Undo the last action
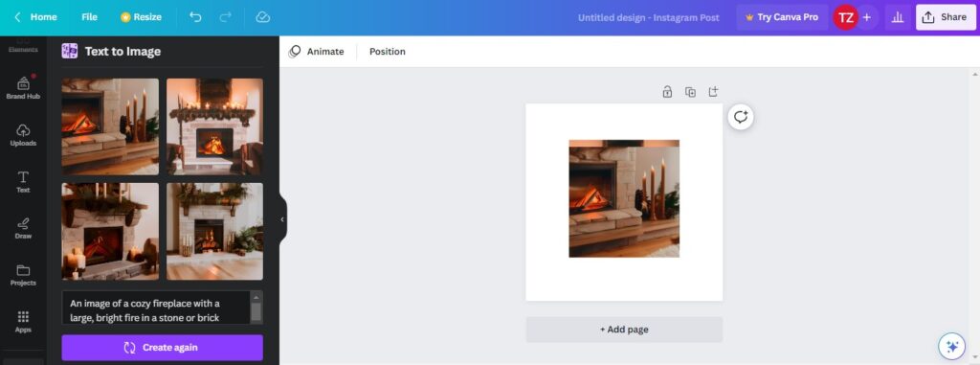 coord(195,17)
